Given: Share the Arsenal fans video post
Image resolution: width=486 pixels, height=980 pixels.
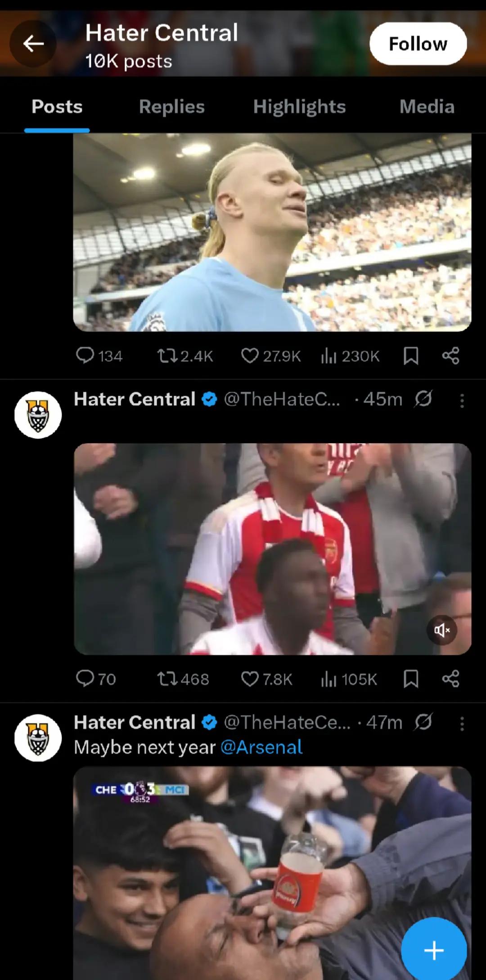Looking at the screenshot, I should pyautogui.click(x=450, y=679).
